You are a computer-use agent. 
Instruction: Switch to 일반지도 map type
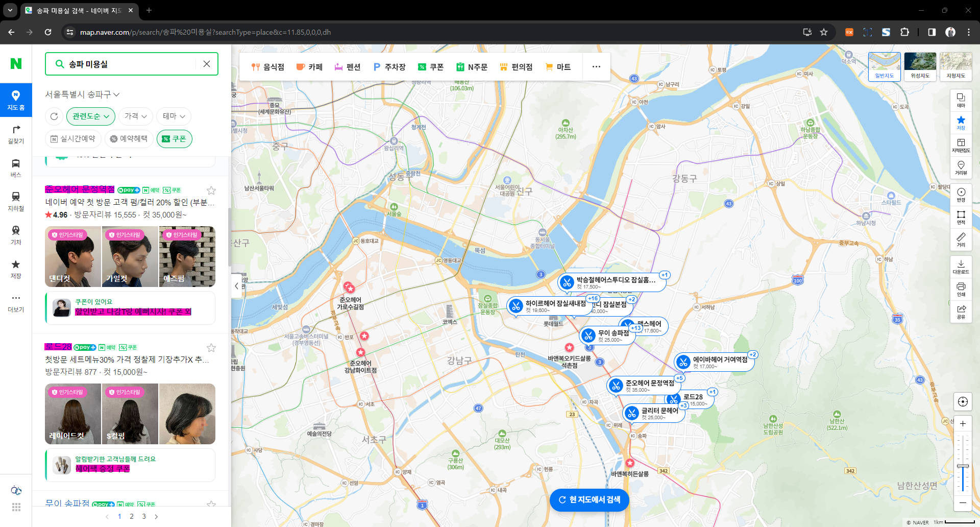click(x=885, y=66)
